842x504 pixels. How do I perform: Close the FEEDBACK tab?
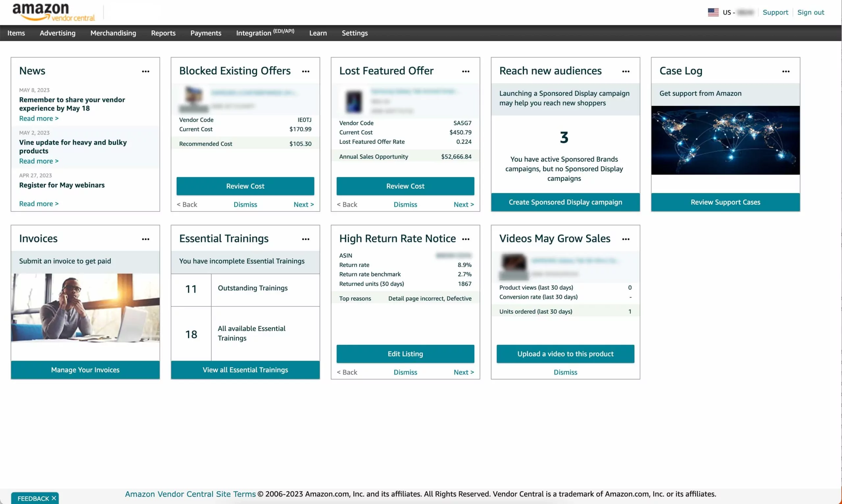54,498
